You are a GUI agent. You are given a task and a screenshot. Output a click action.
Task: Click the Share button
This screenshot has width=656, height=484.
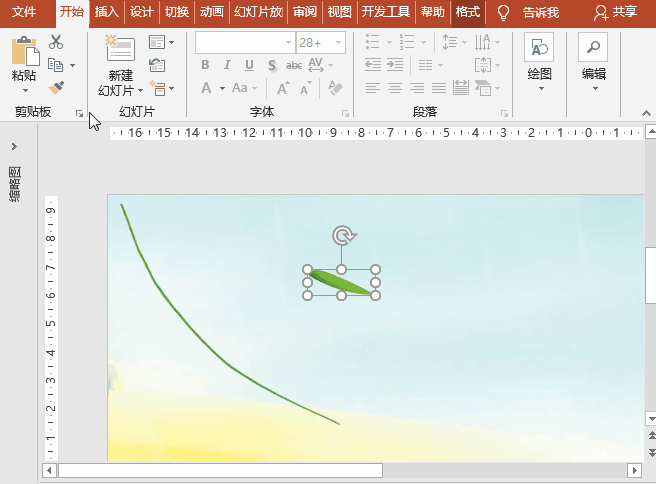coord(616,13)
